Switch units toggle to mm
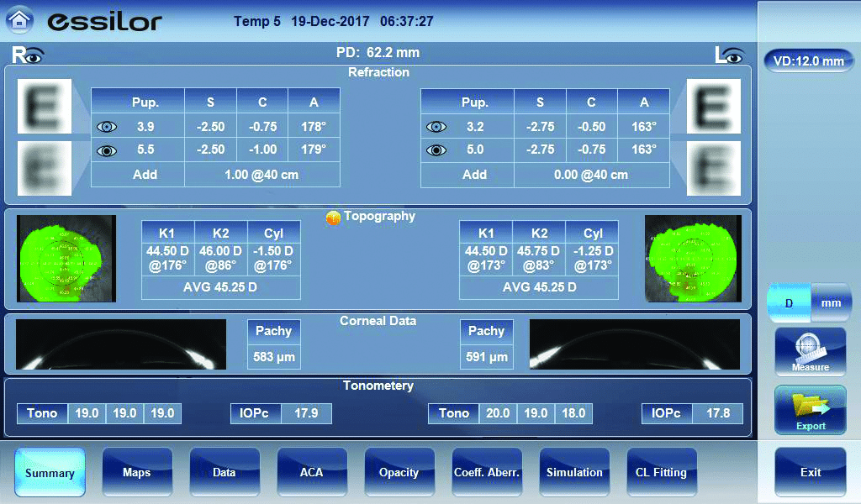 [x=831, y=302]
